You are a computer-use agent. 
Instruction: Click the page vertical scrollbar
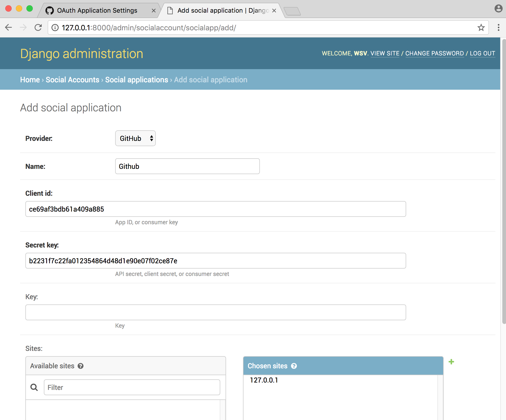tap(504, 181)
